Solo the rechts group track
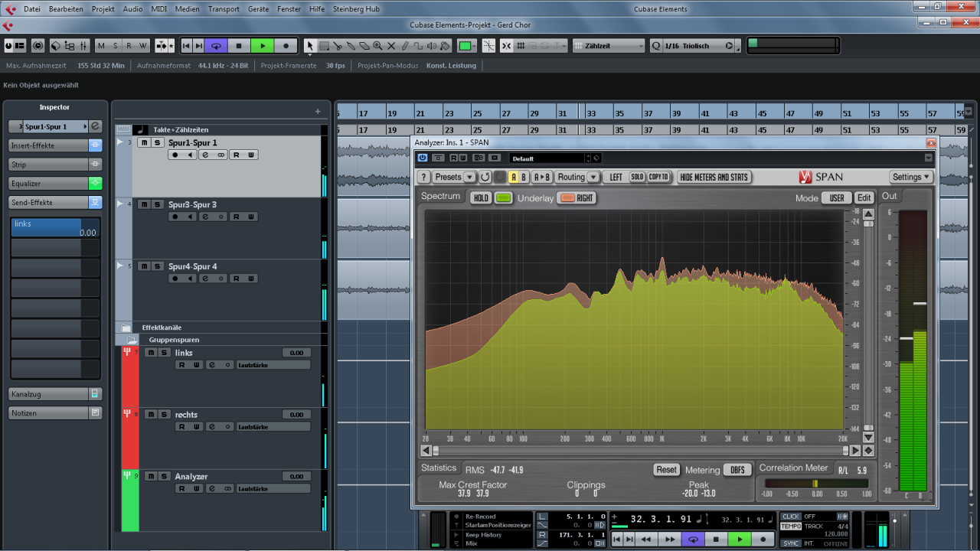The width and height of the screenshot is (980, 551). click(164, 415)
